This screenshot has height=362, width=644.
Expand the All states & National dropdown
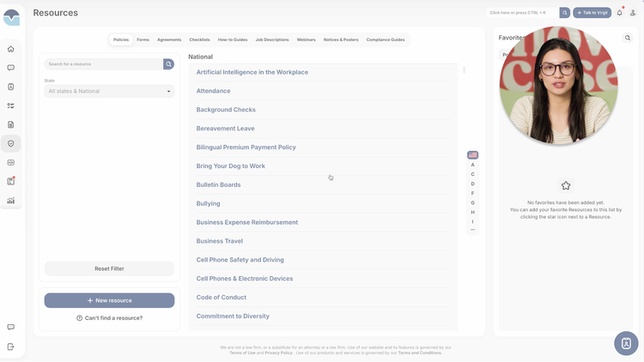coord(109,91)
